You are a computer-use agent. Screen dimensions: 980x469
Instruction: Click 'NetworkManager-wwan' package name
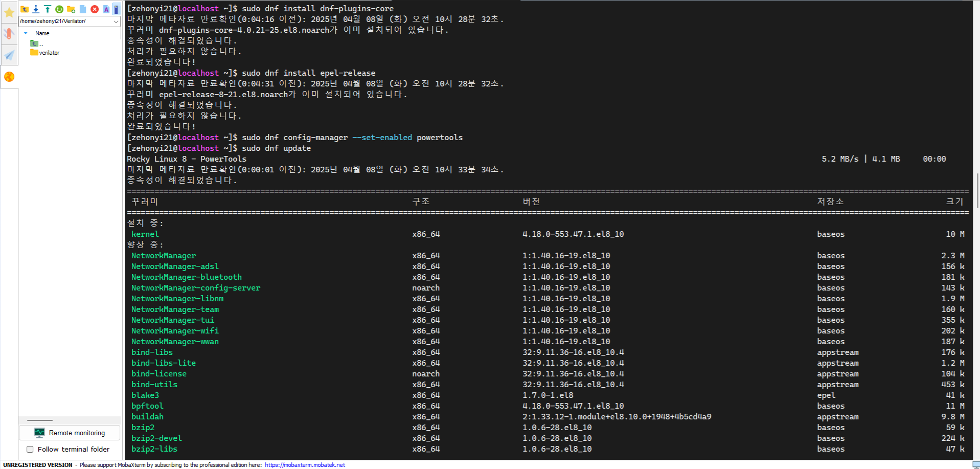coord(175,342)
